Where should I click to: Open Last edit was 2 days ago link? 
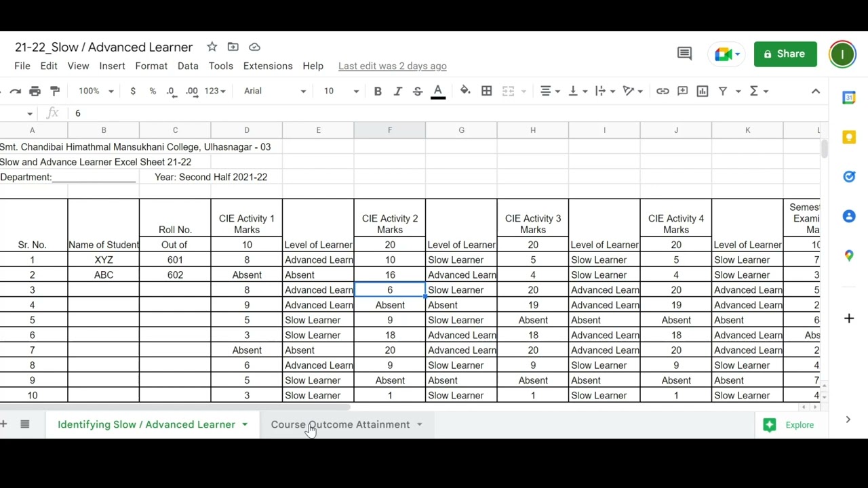click(392, 66)
